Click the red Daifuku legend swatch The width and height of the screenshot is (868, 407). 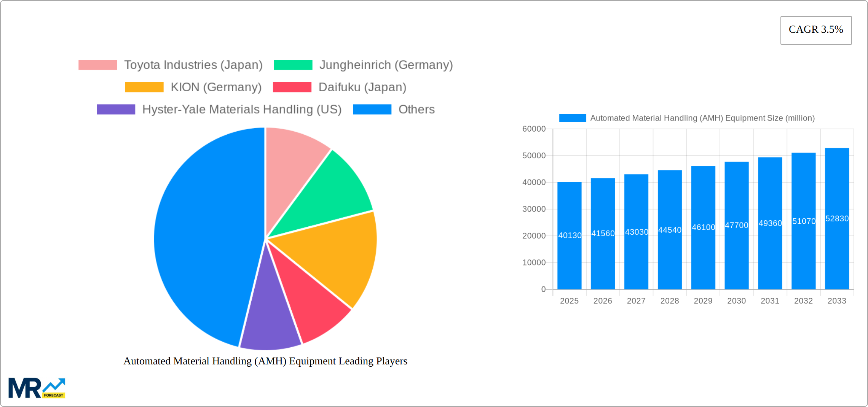[x=292, y=87]
